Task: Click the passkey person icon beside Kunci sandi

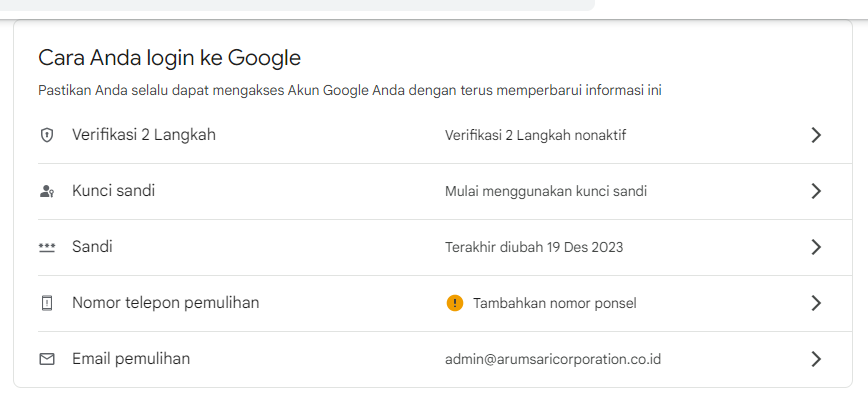Action: click(x=46, y=191)
